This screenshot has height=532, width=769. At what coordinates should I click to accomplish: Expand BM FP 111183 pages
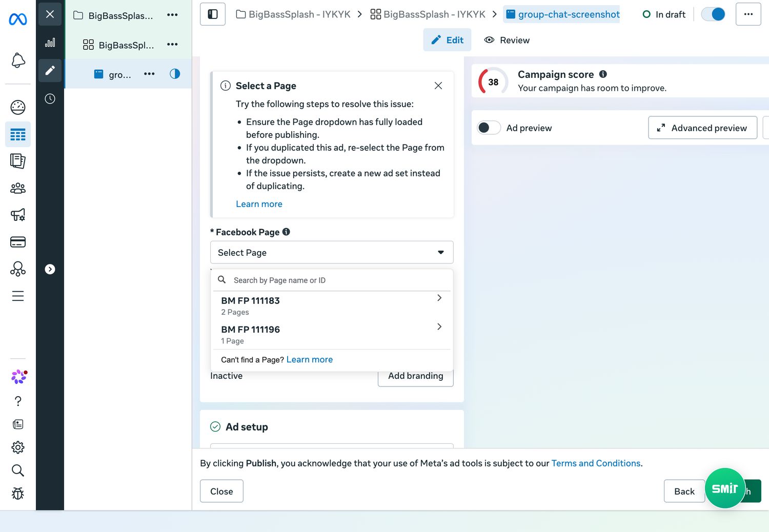click(x=332, y=305)
